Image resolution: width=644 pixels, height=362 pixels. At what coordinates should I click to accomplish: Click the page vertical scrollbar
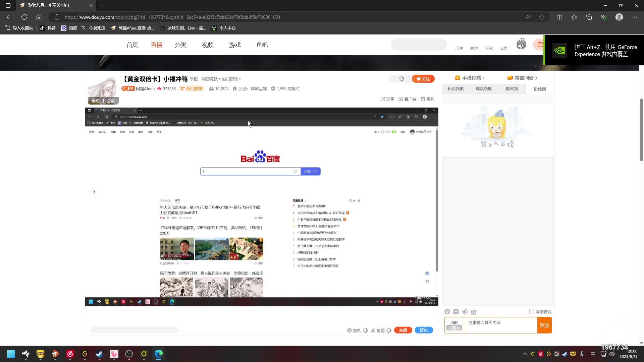pos(641,130)
